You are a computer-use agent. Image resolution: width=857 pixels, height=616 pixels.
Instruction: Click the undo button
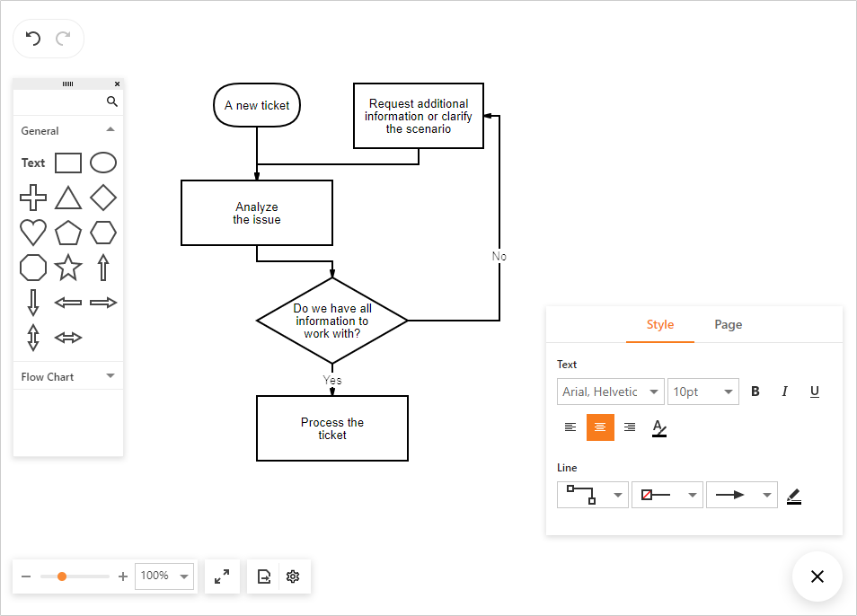click(x=33, y=38)
